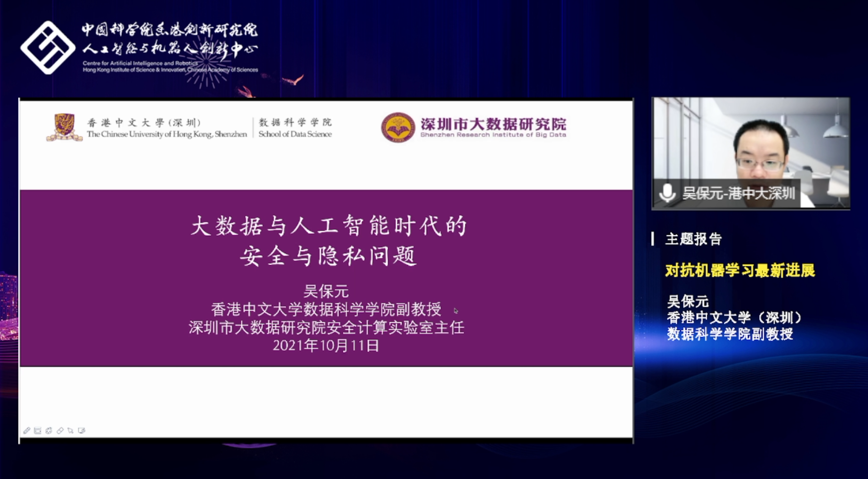Click the 吴保元-港中大深圳 name label
The height and width of the screenshot is (479, 868).
point(738,193)
